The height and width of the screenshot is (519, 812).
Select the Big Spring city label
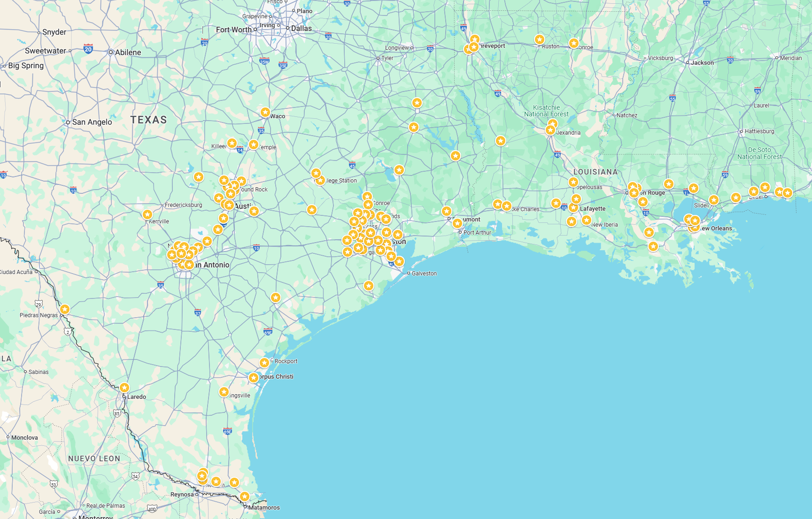coord(26,66)
